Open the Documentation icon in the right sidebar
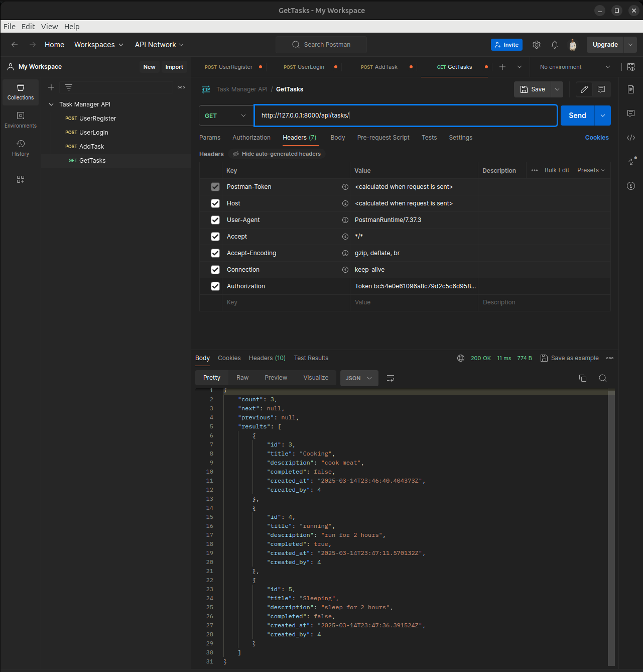This screenshot has height=672, width=643. (631, 89)
